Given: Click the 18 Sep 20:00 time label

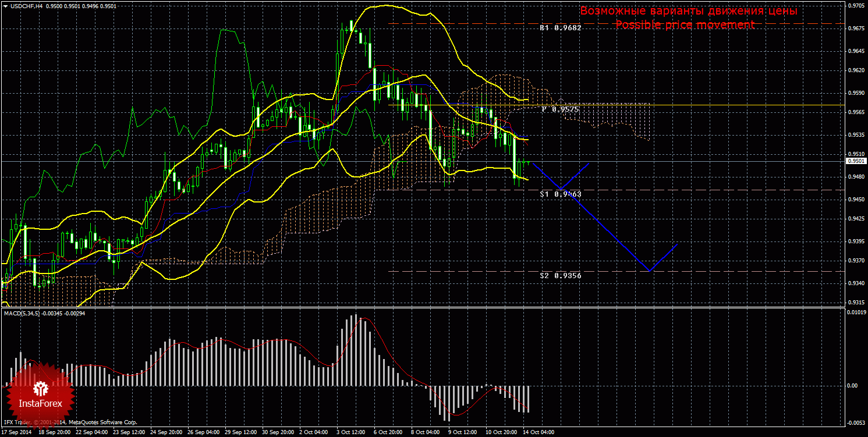Looking at the screenshot, I should click(54, 432).
